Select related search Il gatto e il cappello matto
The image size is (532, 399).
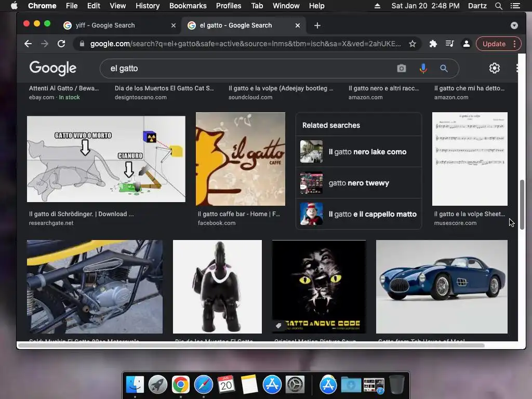click(x=358, y=214)
